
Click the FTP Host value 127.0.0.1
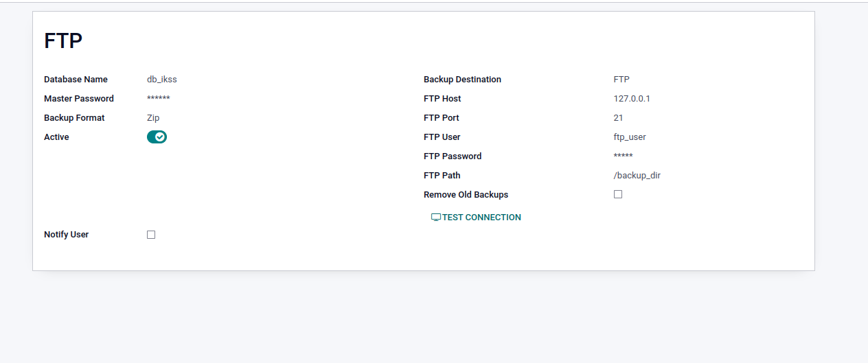tap(632, 99)
